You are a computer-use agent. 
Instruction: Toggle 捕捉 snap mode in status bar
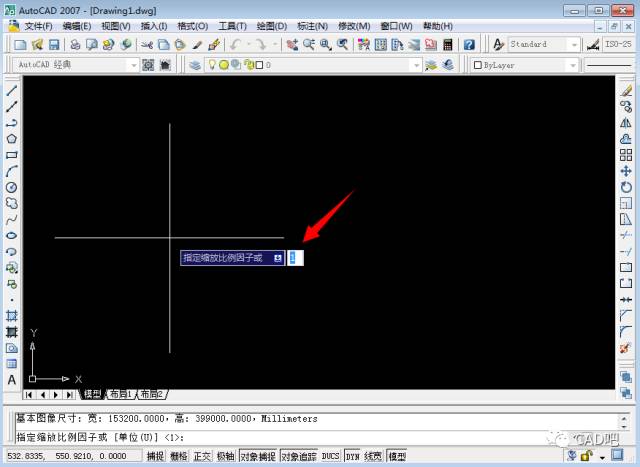[x=155, y=456]
